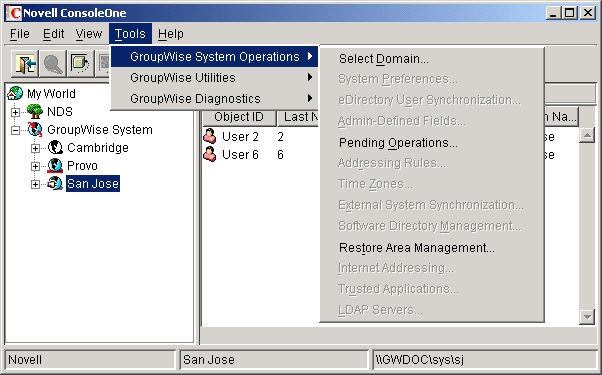Click the User 6 person icon
602x375 pixels.
[x=210, y=154]
